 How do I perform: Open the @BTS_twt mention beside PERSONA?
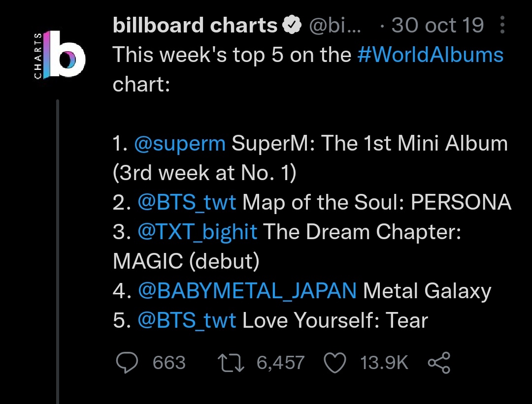187,202
